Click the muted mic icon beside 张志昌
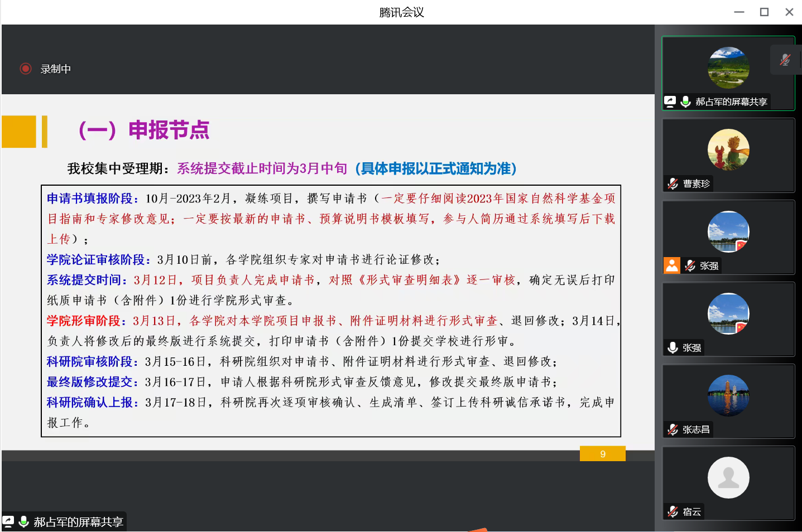 click(x=673, y=429)
